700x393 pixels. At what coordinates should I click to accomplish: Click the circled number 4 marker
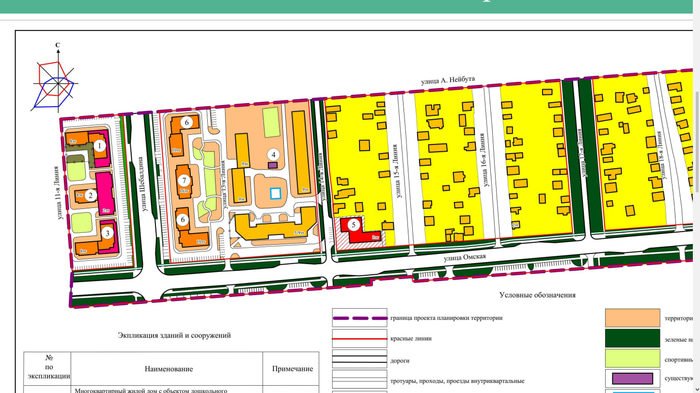[273, 155]
